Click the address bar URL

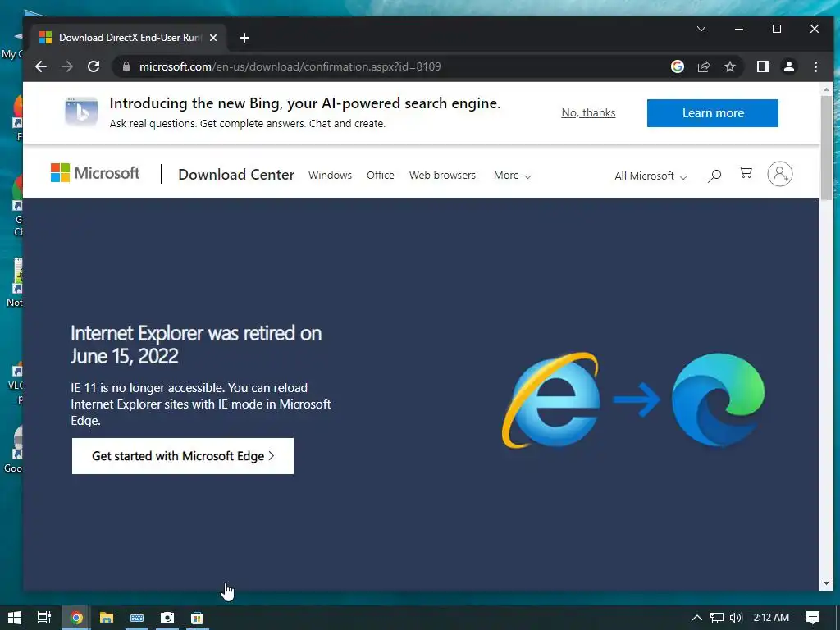tap(290, 66)
